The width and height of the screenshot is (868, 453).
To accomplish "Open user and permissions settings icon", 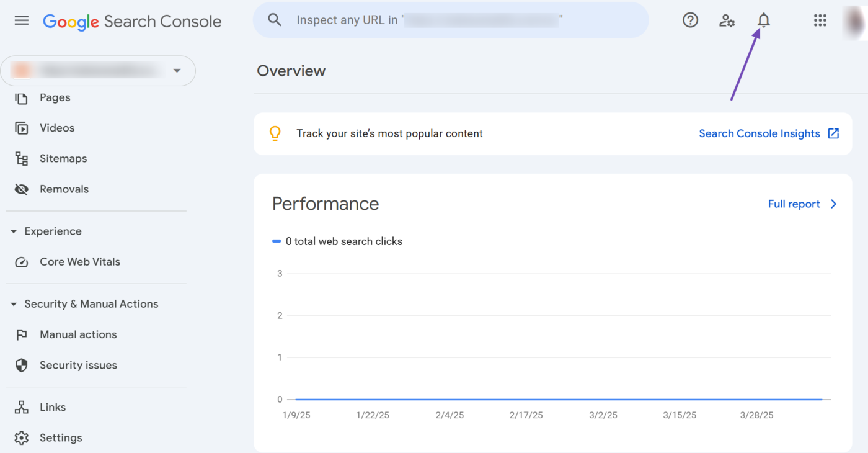I will (x=727, y=20).
